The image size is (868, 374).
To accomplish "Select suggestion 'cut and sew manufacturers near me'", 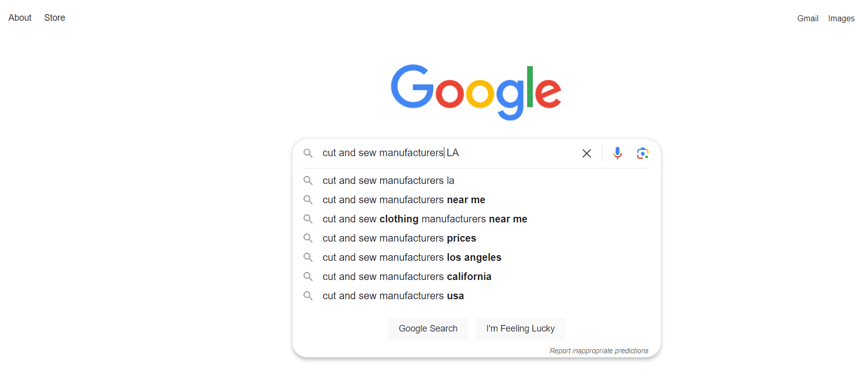I will coord(403,200).
